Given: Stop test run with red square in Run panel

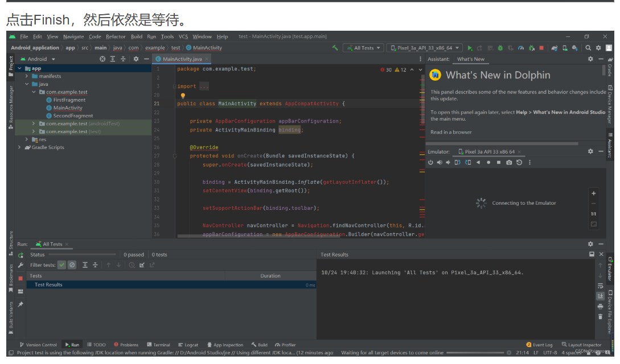Looking at the screenshot, I should [x=20, y=278].
